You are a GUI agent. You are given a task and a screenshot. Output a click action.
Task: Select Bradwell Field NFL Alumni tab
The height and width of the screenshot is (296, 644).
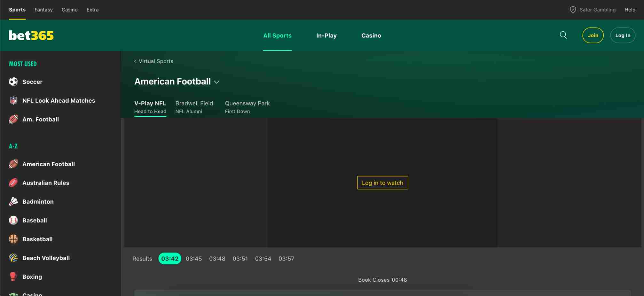coord(194,107)
